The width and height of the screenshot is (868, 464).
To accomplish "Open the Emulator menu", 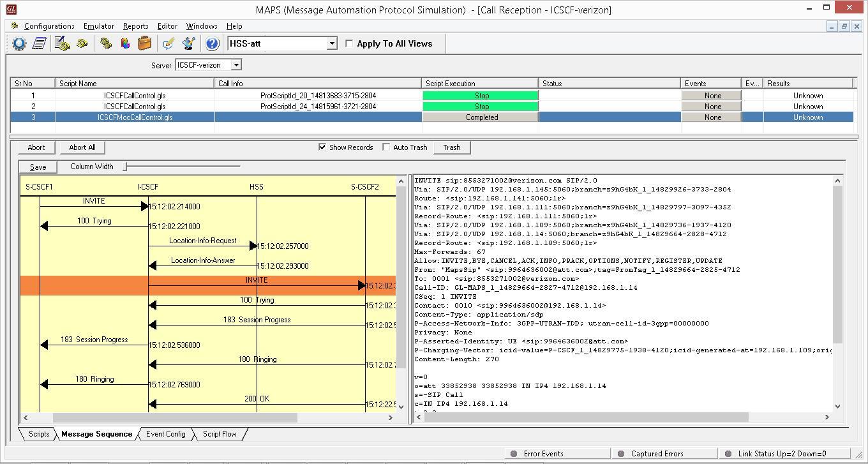I will [x=99, y=26].
